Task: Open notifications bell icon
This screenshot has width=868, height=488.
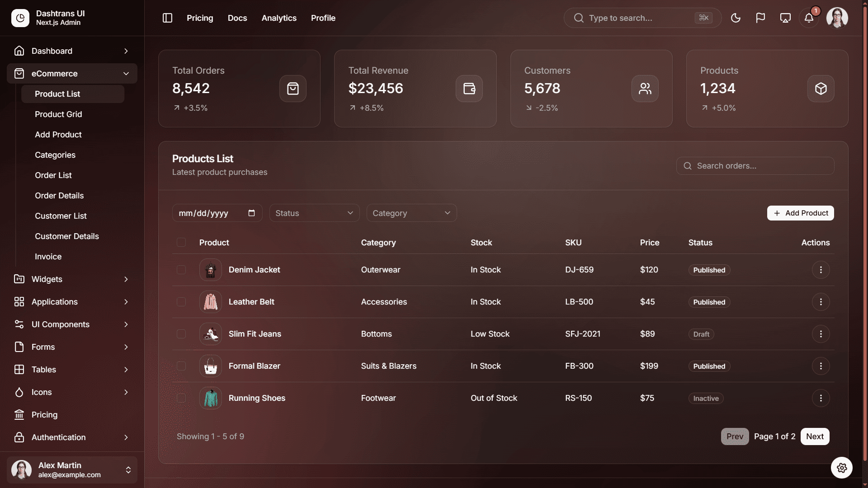Action: point(809,18)
